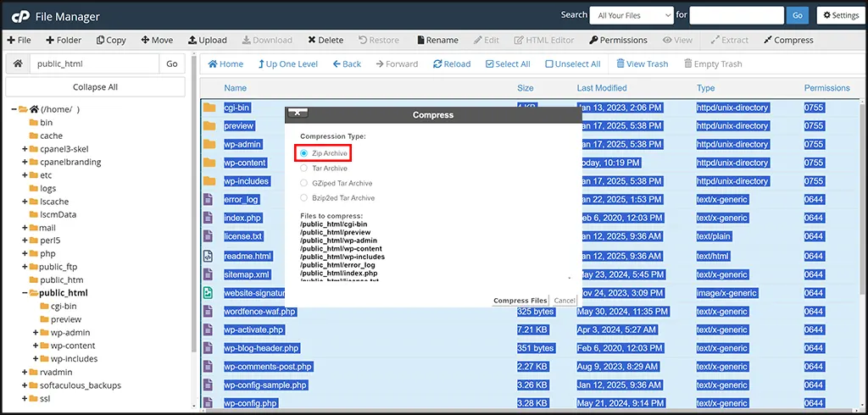Click the home icon beside path field
Viewport: 868px width, 415px height.
(18, 64)
